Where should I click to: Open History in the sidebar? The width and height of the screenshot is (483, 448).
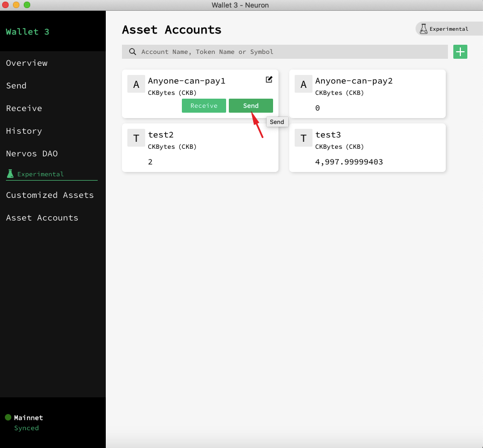pos(24,131)
